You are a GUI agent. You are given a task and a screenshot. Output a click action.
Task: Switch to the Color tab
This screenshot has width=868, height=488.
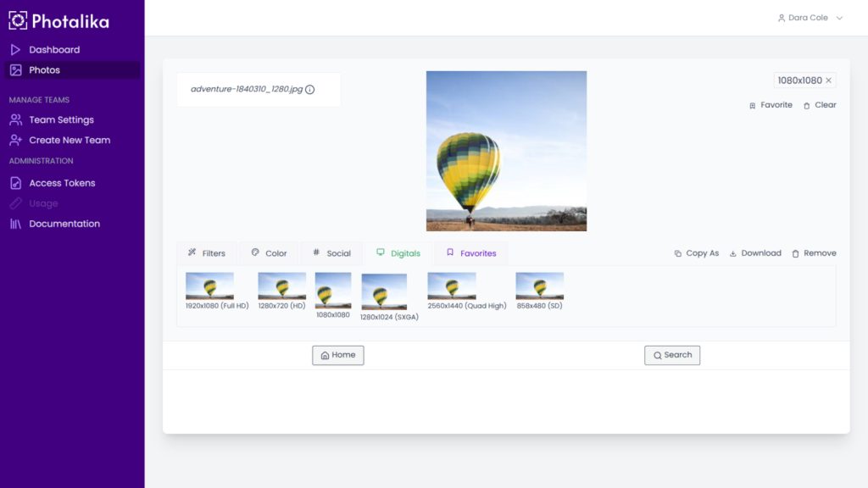270,253
